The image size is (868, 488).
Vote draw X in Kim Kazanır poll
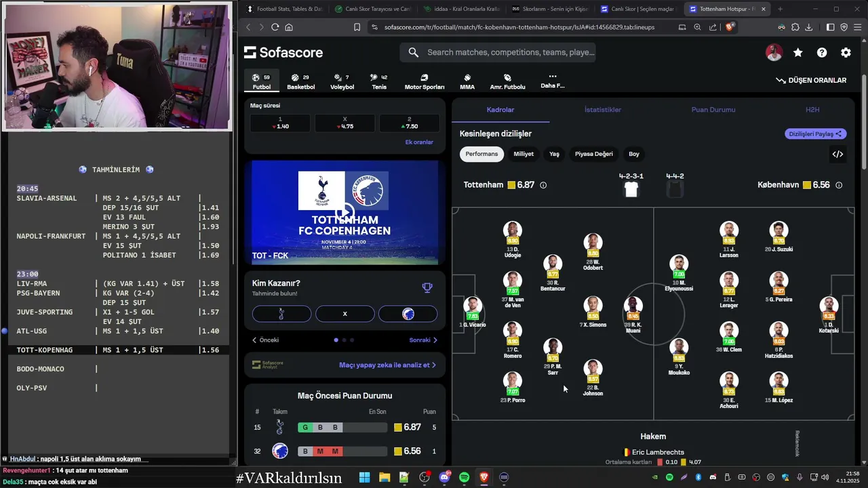tap(344, 314)
